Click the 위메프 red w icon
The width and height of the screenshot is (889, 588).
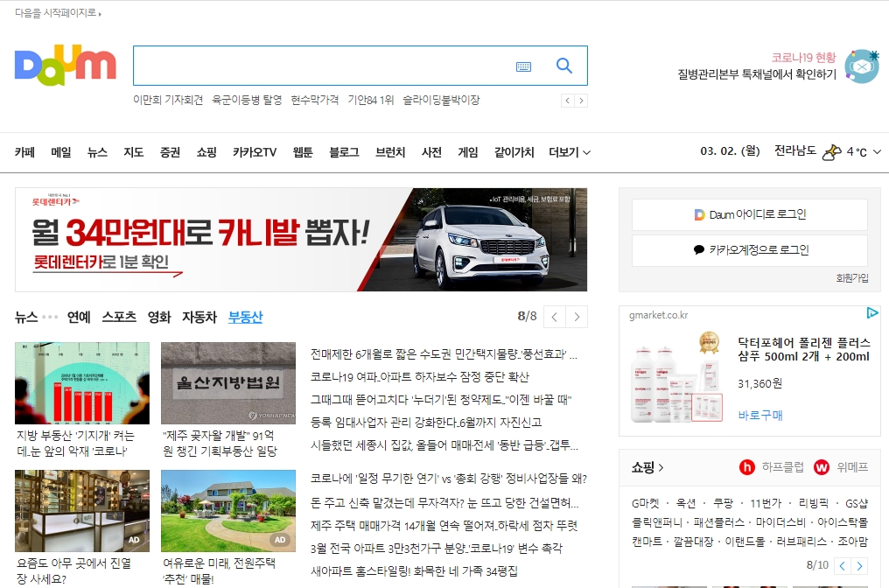(x=822, y=467)
